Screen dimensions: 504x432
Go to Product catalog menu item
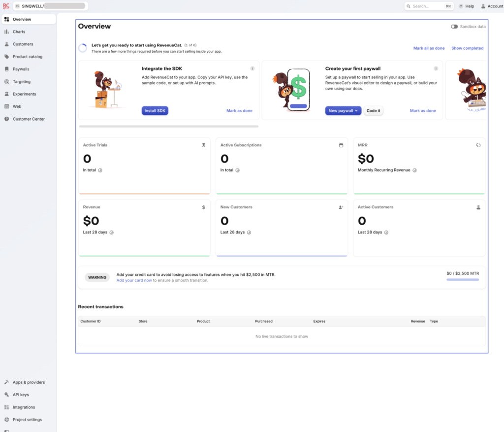(x=28, y=57)
